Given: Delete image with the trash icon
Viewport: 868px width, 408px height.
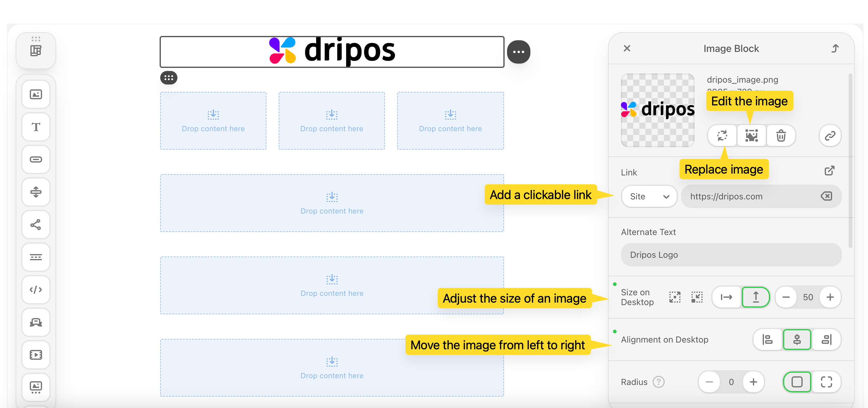Looking at the screenshot, I should click(x=781, y=135).
